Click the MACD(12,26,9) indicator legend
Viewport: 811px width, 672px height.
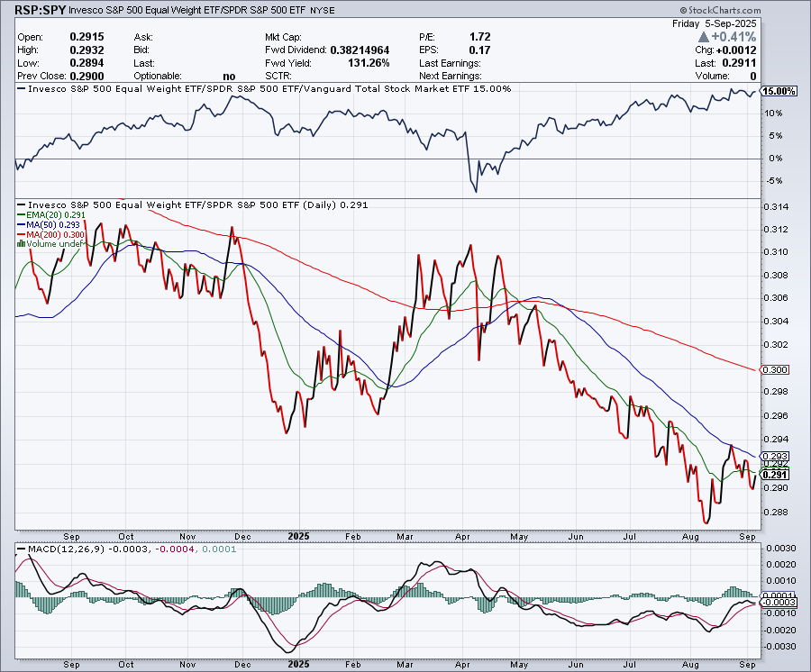coord(127,549)
